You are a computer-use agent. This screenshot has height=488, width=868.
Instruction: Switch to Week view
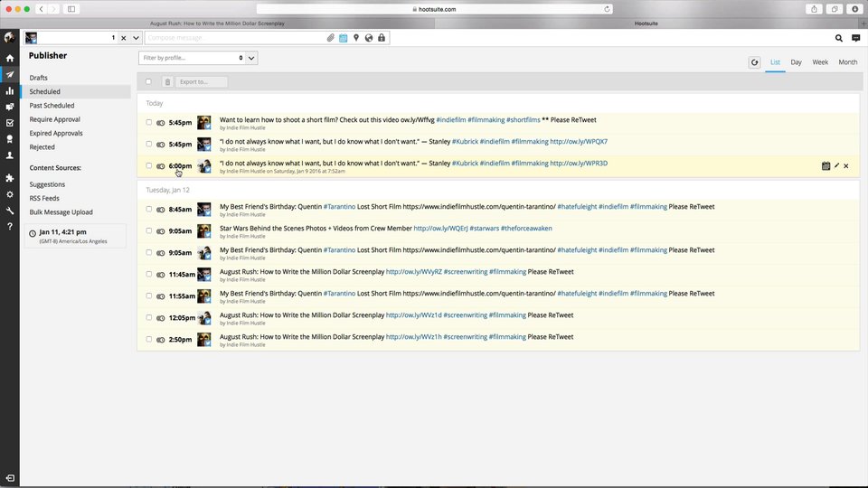point(820,62)
